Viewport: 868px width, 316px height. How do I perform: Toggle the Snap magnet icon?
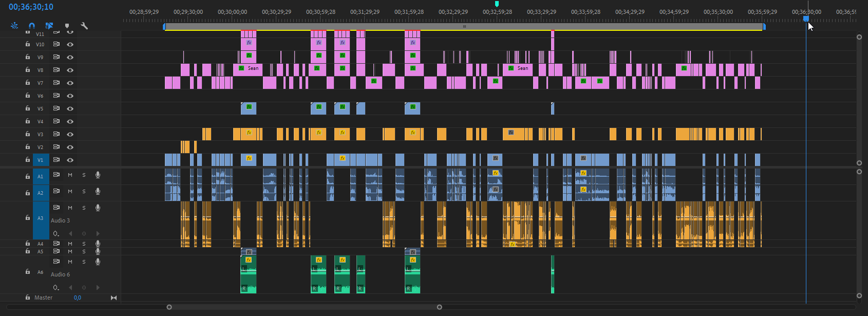pos(32,25)
